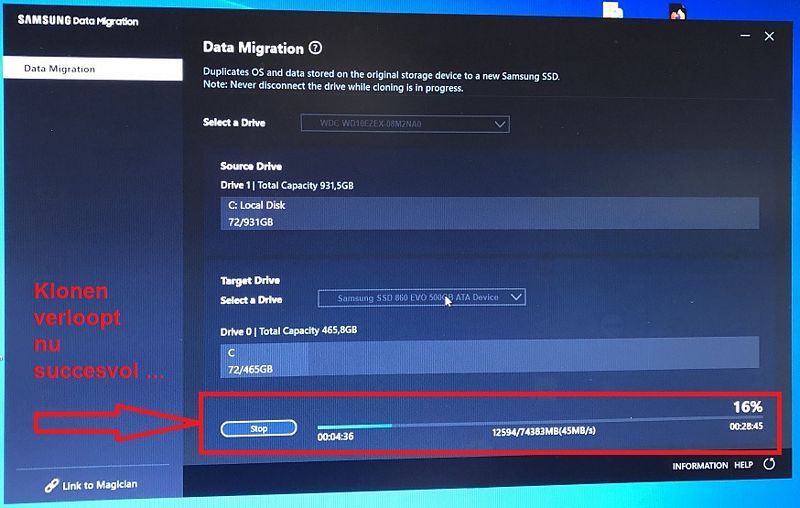The height and width of the screenshot is (508, 800).
Task: Click the desktop shortcut icon at top right
Action: point(678,11)
